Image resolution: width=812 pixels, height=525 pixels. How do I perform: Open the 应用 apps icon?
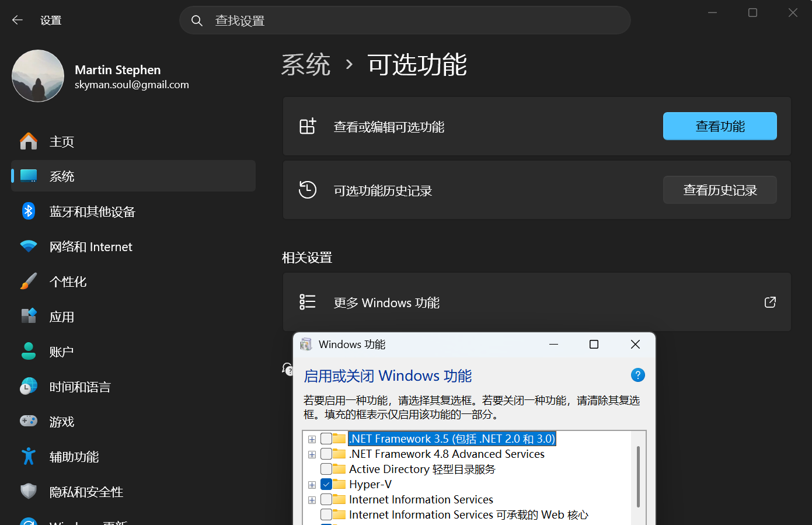(x=29, y=316)
